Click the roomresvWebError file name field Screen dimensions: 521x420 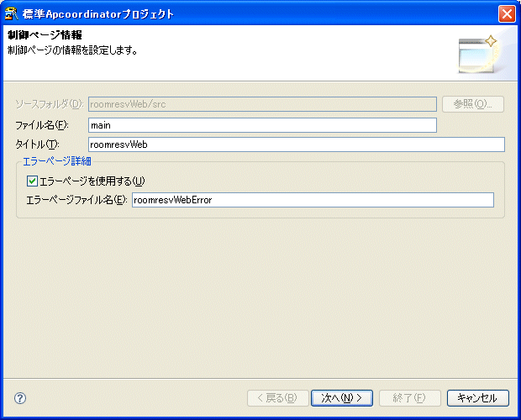[x=313, y=200]
